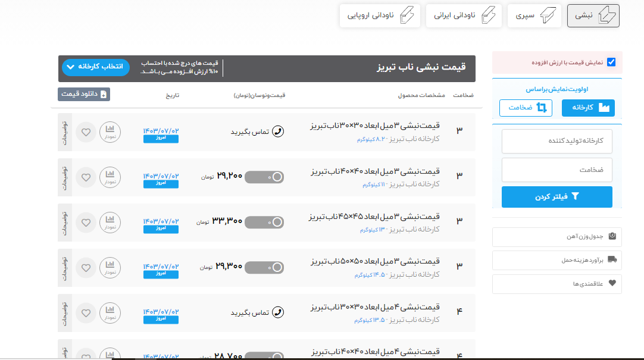Toggle price switch for 29,300 toman row
This screenshot has width=644, height=360.
pyautogui.click(x=264, y=267)
